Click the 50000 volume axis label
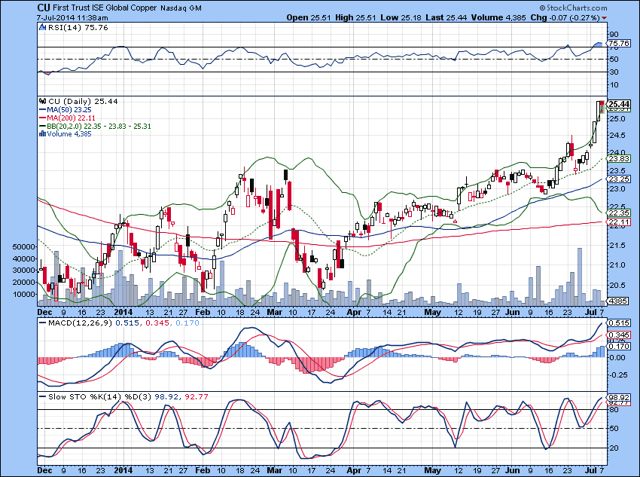The height and width of the screenshot is (477, 640). click(x=24, y=246)
